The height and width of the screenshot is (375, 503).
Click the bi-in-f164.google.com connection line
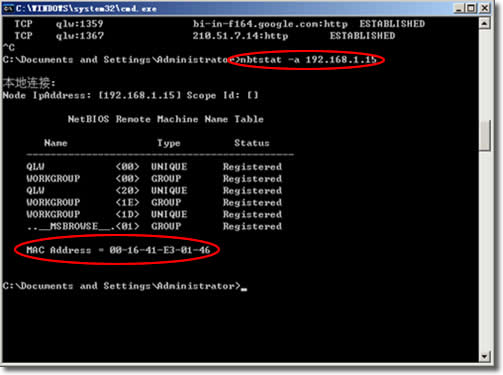(220, 24)
